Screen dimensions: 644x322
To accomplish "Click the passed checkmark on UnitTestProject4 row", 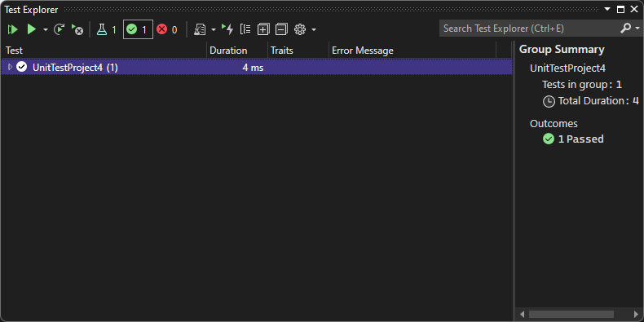I will 22,67.
